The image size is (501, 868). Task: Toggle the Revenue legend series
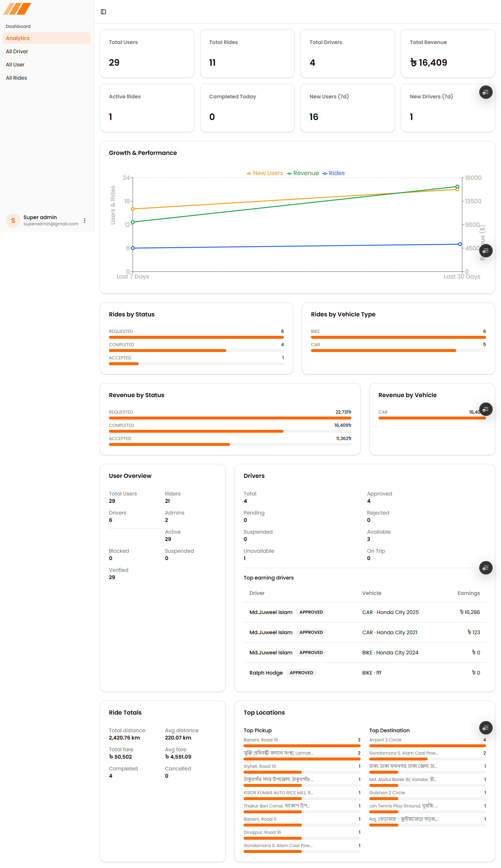tap(303, 173)
